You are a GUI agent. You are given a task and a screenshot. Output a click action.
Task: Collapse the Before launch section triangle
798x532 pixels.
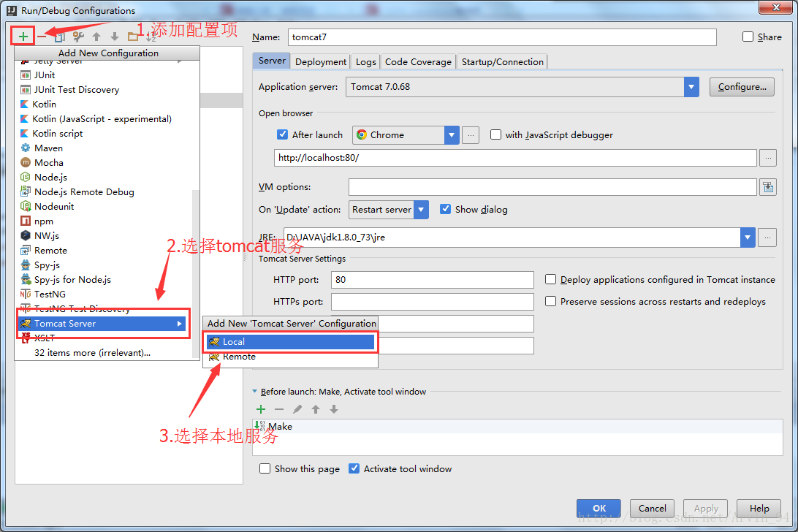(254, 392)
